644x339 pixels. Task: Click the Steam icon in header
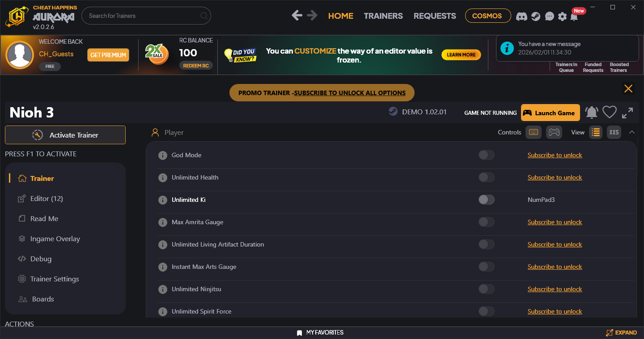(535, 16)
